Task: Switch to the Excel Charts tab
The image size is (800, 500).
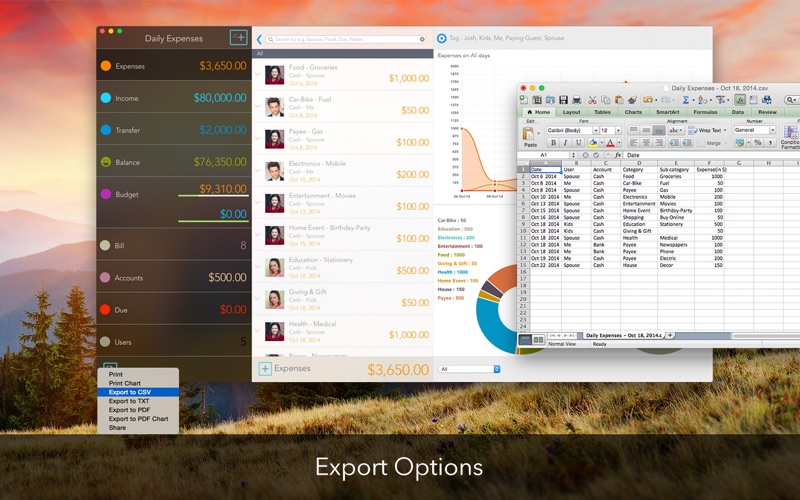Action: coord(633,112)
